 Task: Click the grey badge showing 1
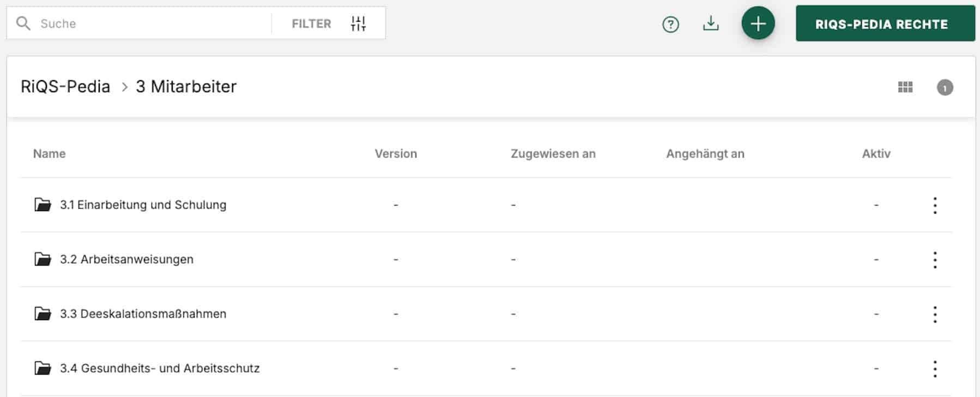tap(945, 87)
